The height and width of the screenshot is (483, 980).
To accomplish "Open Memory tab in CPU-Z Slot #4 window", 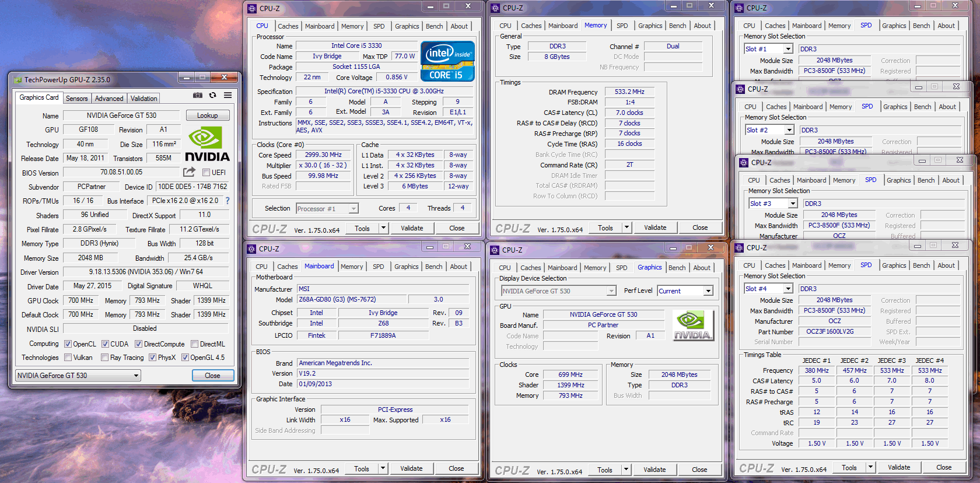I will (x=839, y=265).
